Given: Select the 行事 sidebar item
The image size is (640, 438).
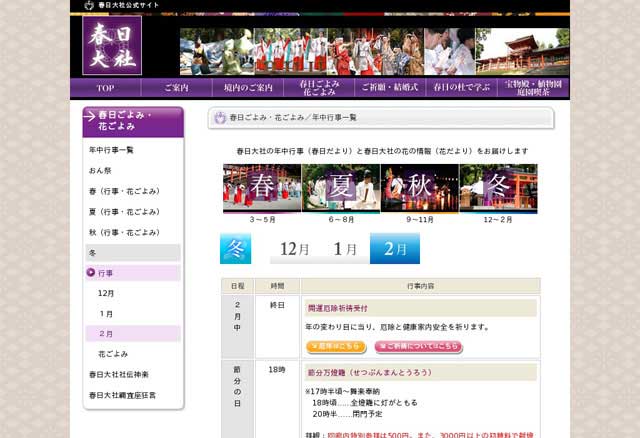Looking at the screenshot, I should [133, 273].
